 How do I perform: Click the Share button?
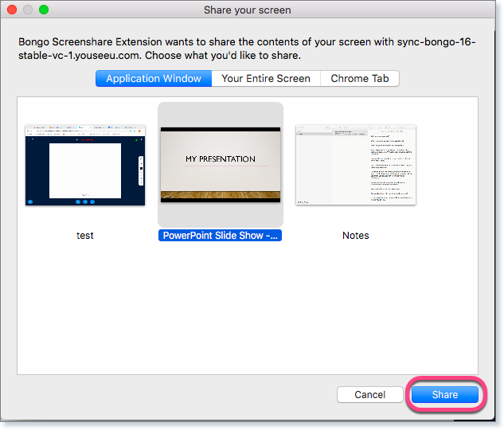click(445, 395)
